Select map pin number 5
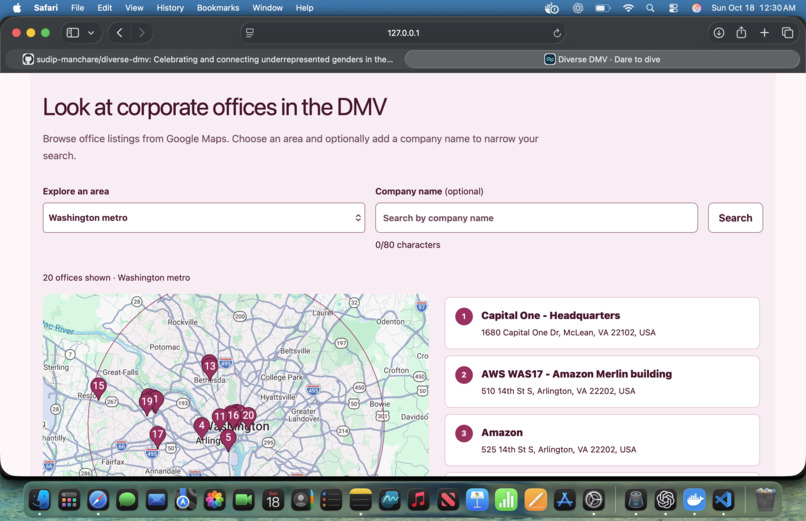 tap(228, 438)
